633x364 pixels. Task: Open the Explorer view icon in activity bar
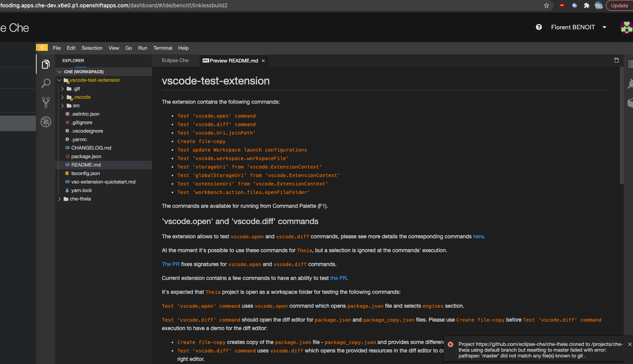pos(46,64)
